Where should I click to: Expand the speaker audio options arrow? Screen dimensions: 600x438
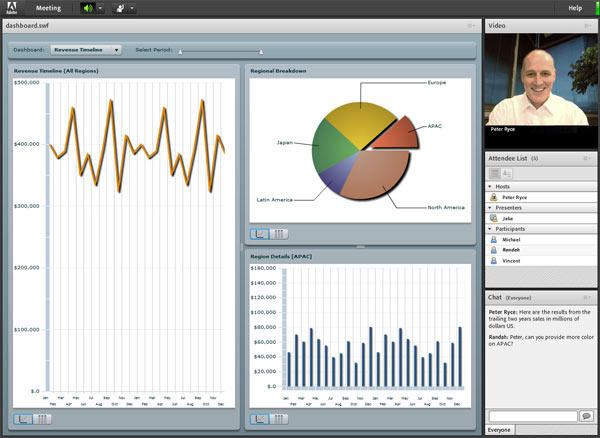100,8
